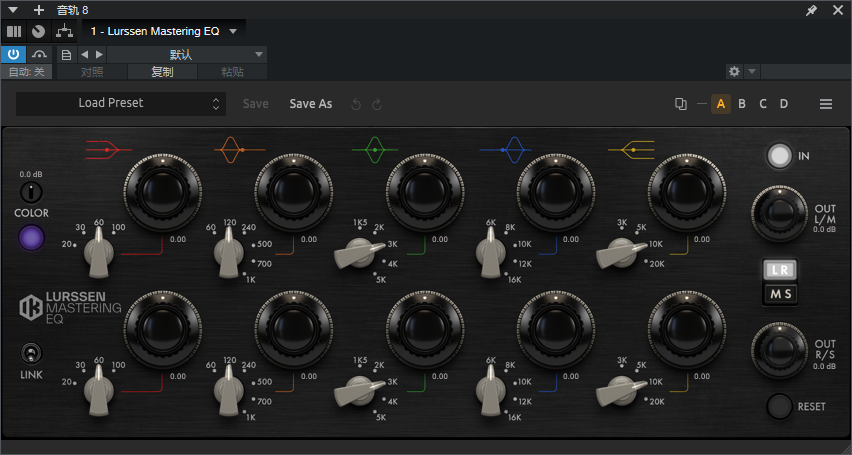The image size is (852, 455).
Task: Click the Save As button
Action: [311, 104]
